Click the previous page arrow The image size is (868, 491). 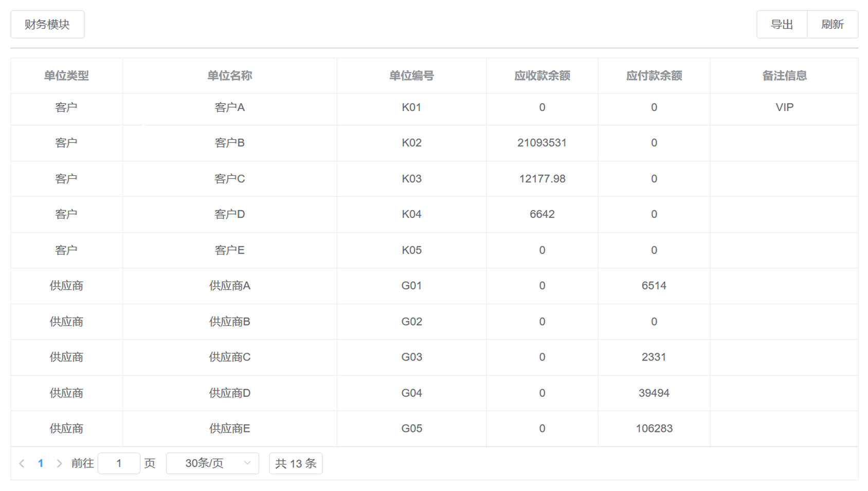tap(22, 463)
